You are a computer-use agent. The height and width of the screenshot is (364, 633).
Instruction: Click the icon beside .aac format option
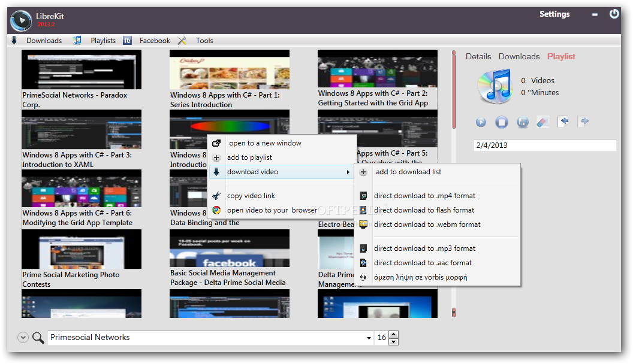(x=363, y=263)
